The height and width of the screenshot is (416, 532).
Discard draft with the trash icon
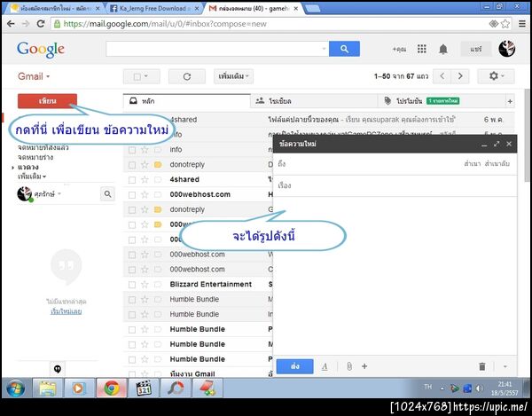[x=481, y=366]
